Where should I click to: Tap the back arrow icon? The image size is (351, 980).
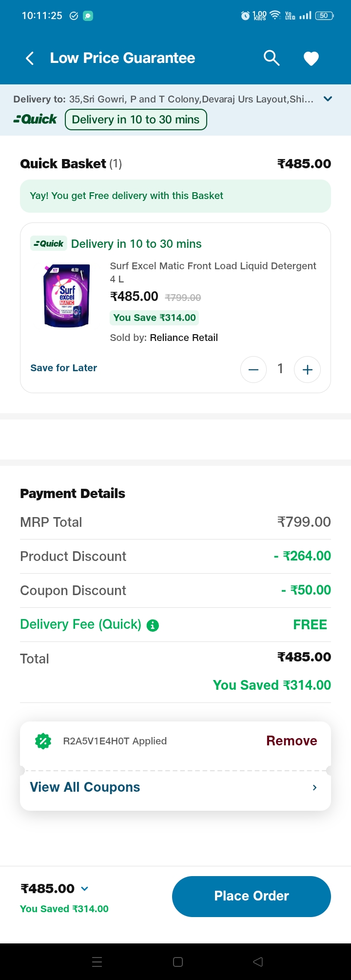pos(30,59)
